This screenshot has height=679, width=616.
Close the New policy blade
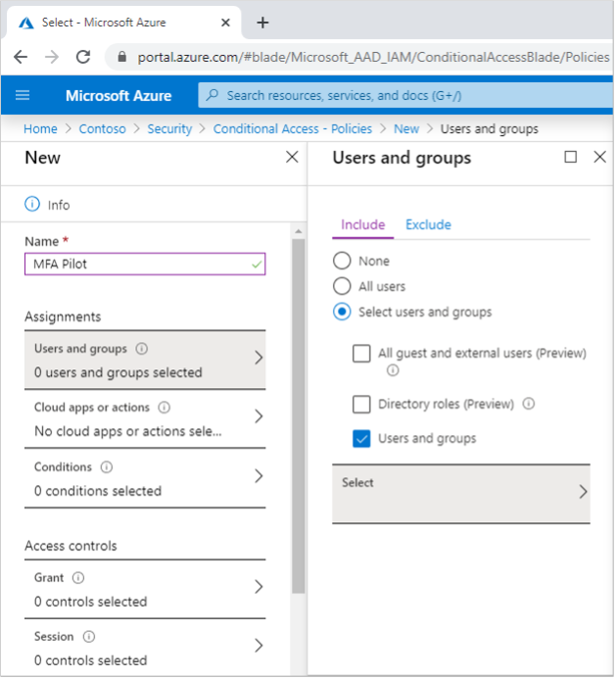point(292,157)
